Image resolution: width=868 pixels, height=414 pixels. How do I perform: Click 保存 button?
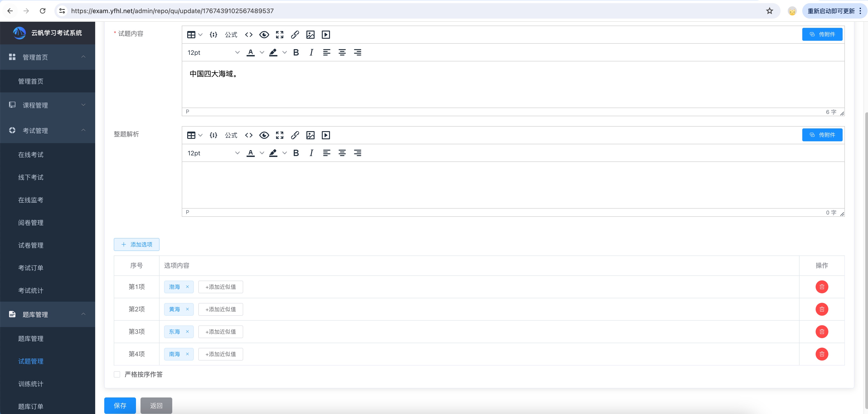point(120,406)
